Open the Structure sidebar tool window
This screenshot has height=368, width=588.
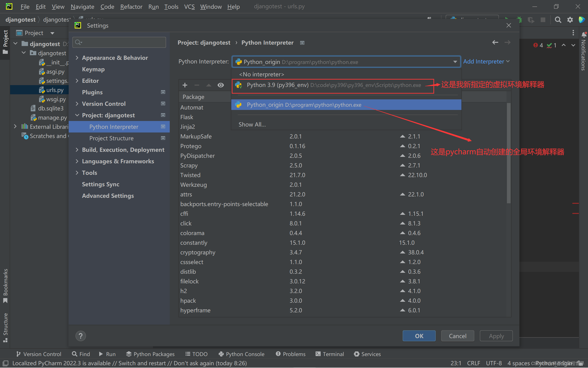(5, 327)
